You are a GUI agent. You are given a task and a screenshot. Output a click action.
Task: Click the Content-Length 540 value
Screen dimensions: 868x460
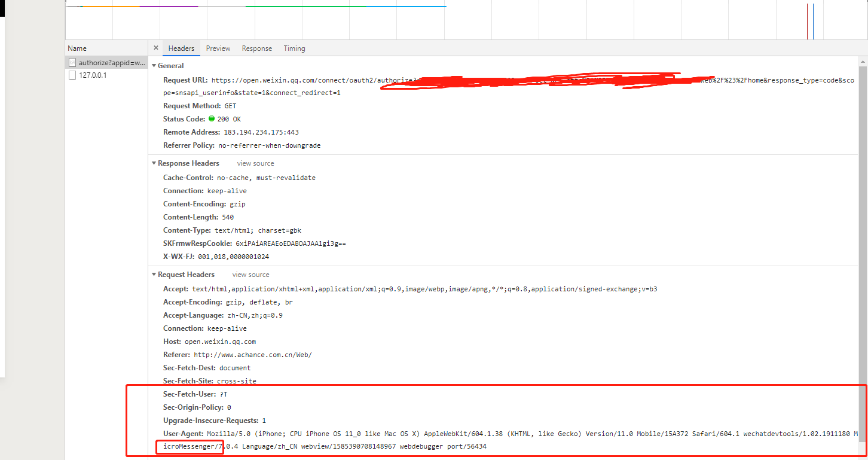(228, 217)
